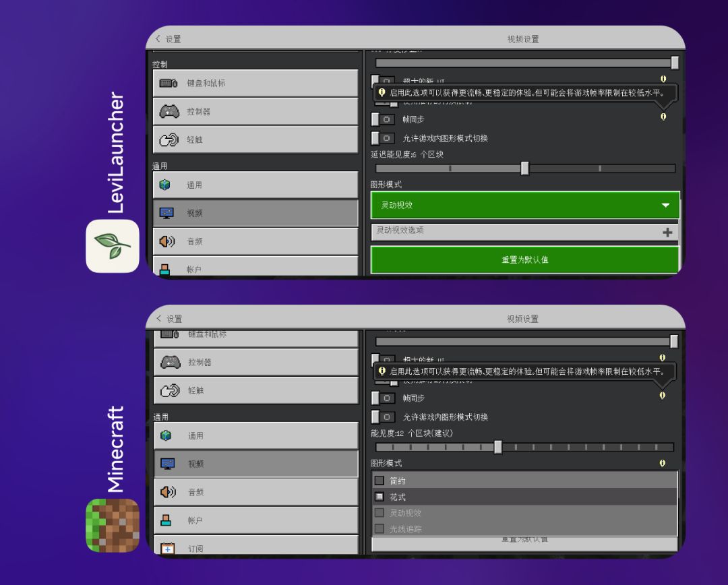Open the 订阅 subscription item in the bottom panel
The height and width of the screenshot is (585, 728).
256,545
